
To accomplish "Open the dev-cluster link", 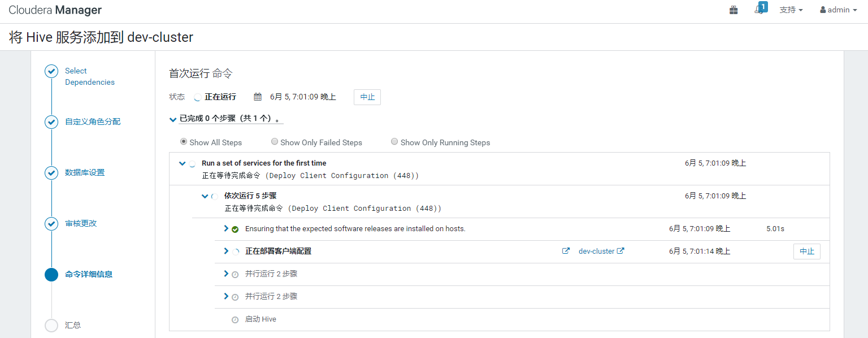I will [596, 251].
